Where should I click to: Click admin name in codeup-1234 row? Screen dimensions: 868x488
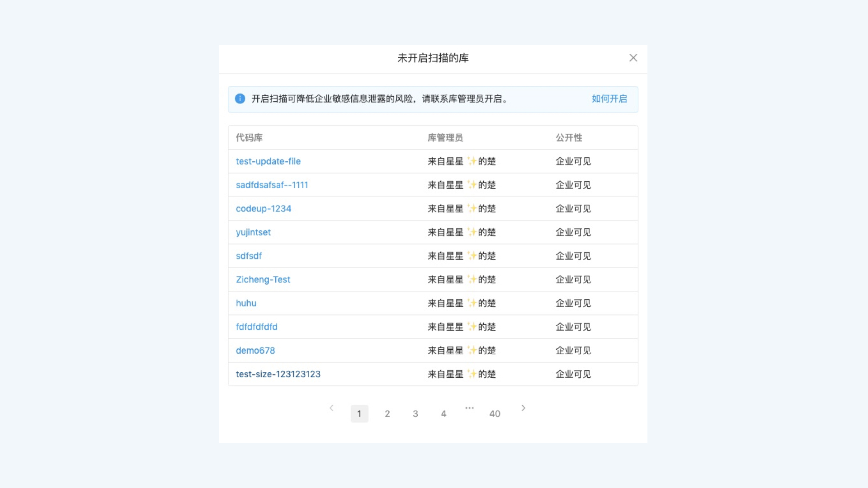pos(462,209)
